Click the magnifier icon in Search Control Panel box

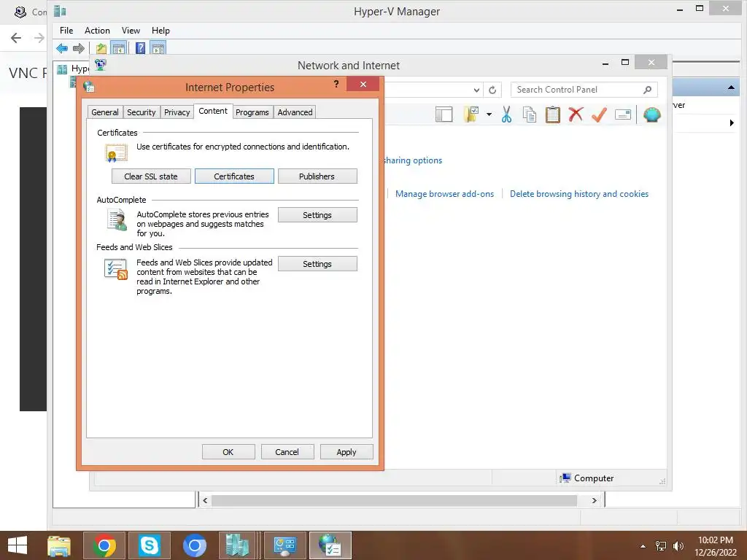pos(648,90)
